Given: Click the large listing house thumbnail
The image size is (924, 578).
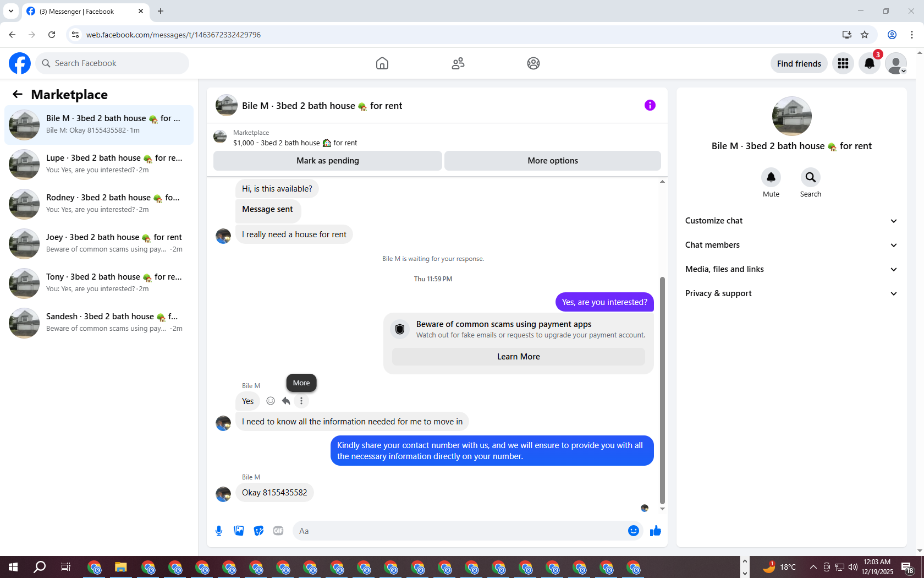Looking at the screenshot, I should (792, 116).
